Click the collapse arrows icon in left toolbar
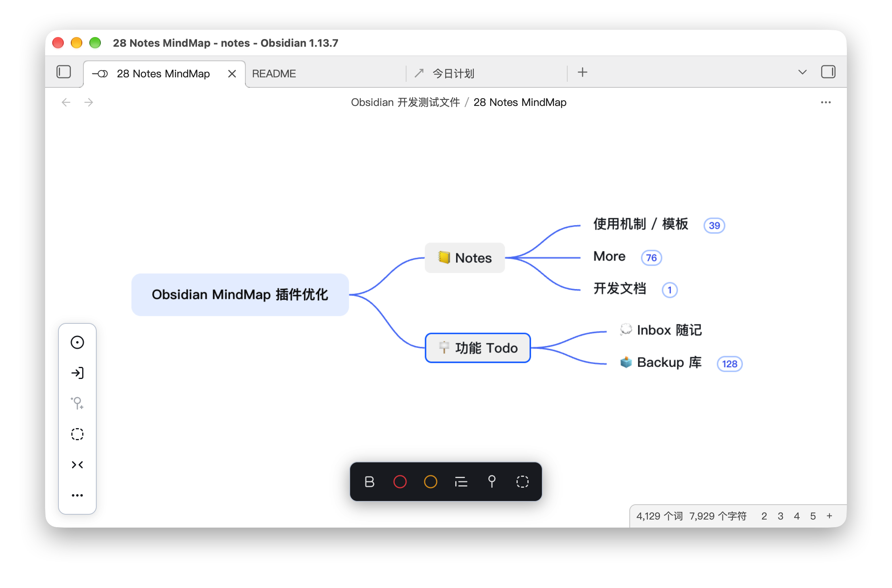892x588 pixels. [77, 465]
